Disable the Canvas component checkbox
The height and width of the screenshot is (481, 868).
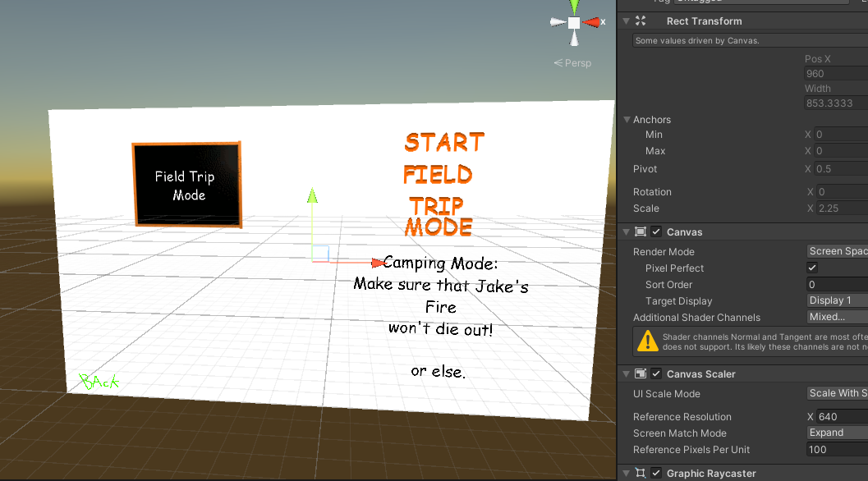coord(656,232)
